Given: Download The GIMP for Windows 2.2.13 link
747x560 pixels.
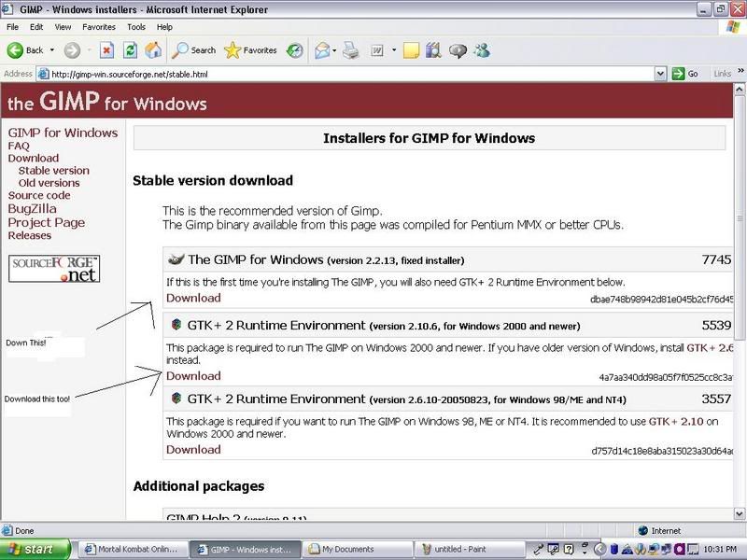Looking at the screenshot, I should pyautogui.click(x=193, y=298).
